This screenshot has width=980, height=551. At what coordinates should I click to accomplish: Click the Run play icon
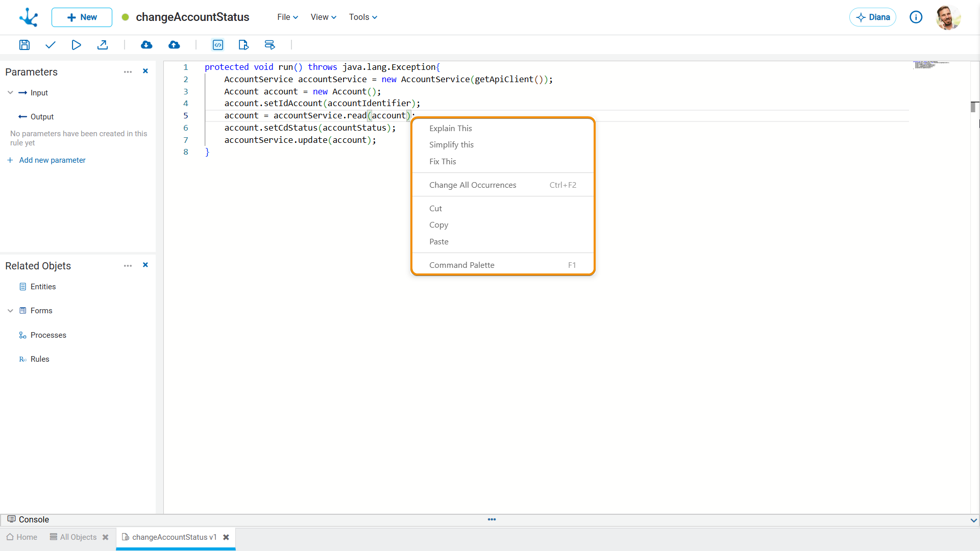(x=76, y=45)
